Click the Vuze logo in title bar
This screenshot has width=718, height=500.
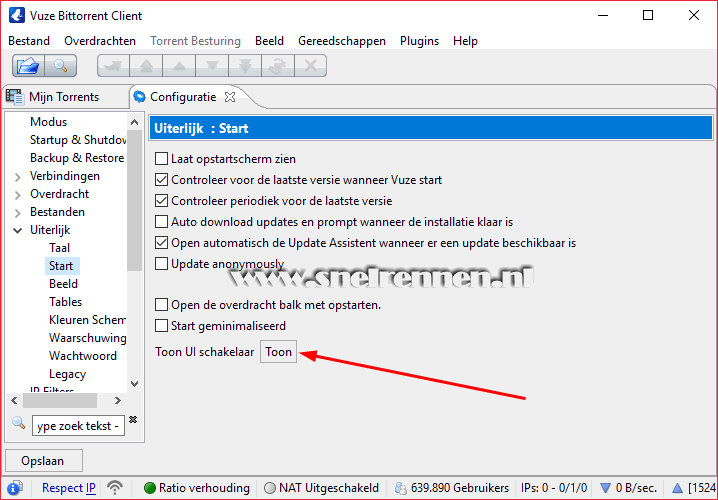coord(17,15)
